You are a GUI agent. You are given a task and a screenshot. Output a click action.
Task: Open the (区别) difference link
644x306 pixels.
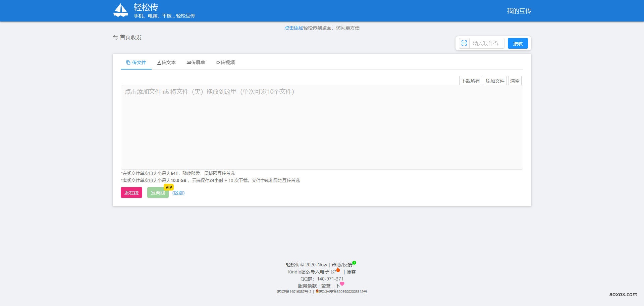178,192
